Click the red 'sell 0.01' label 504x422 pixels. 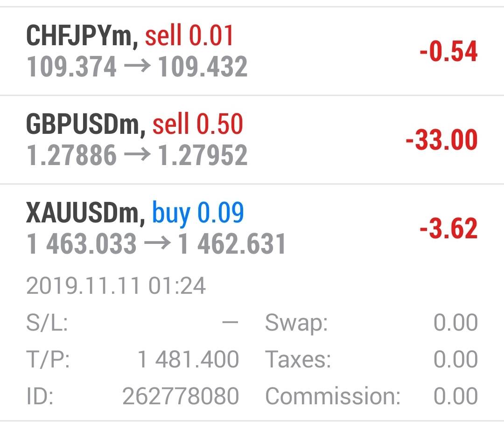[x=189, y=35]
